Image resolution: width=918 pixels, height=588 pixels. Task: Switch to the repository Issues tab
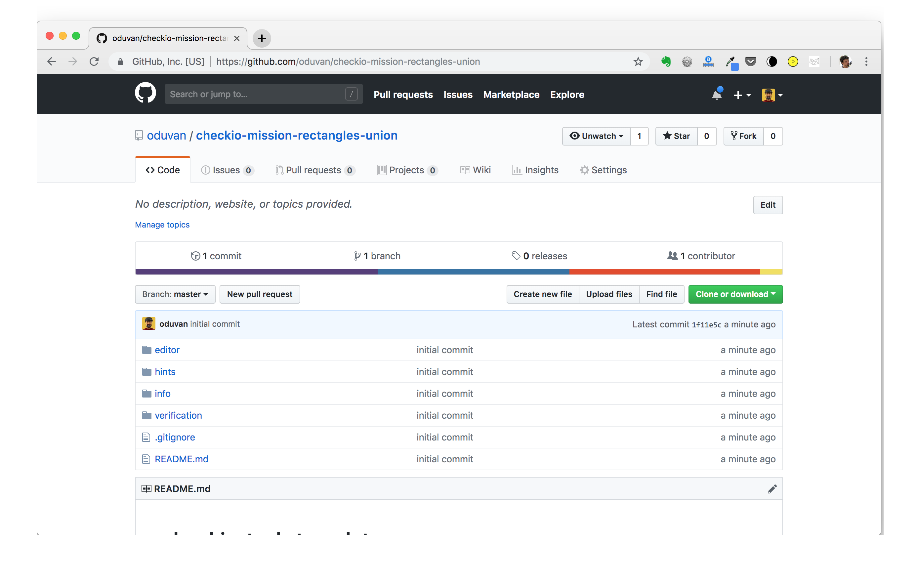click(x=228, y=170)
